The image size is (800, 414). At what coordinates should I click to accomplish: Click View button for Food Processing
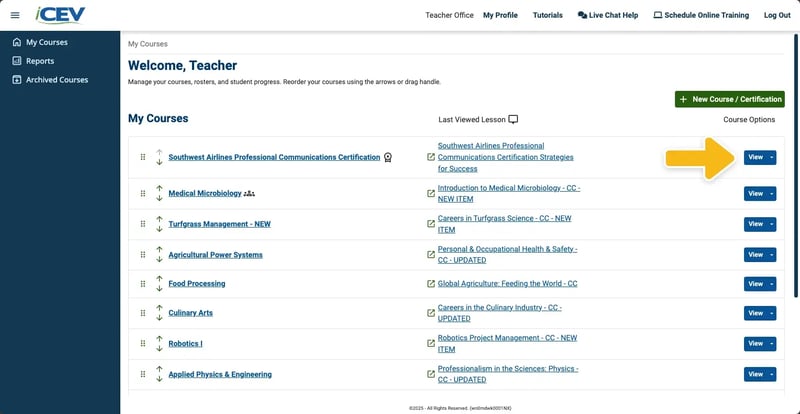coord(756,284)
